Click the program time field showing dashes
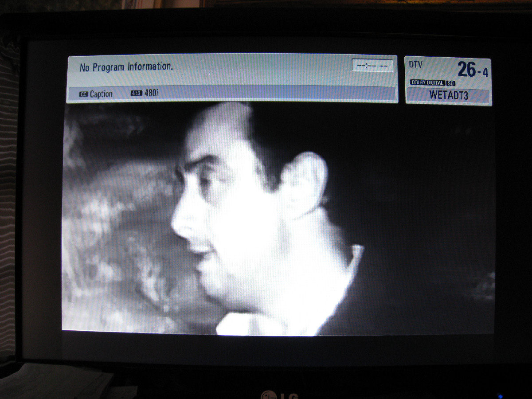 click(x=373, y=66)
